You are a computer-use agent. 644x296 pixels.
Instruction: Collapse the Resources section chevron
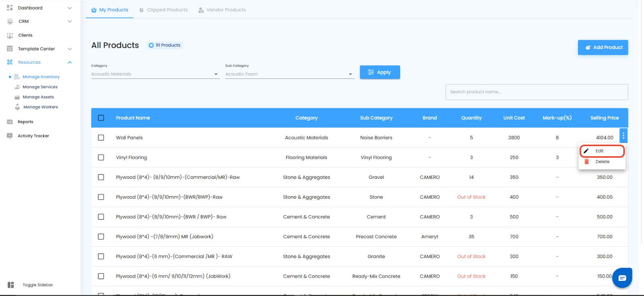click(70, 63)
